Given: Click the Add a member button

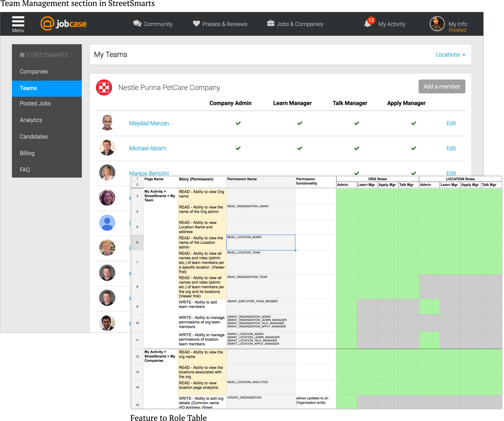Looking at the screenshot, I should (442, 86).
